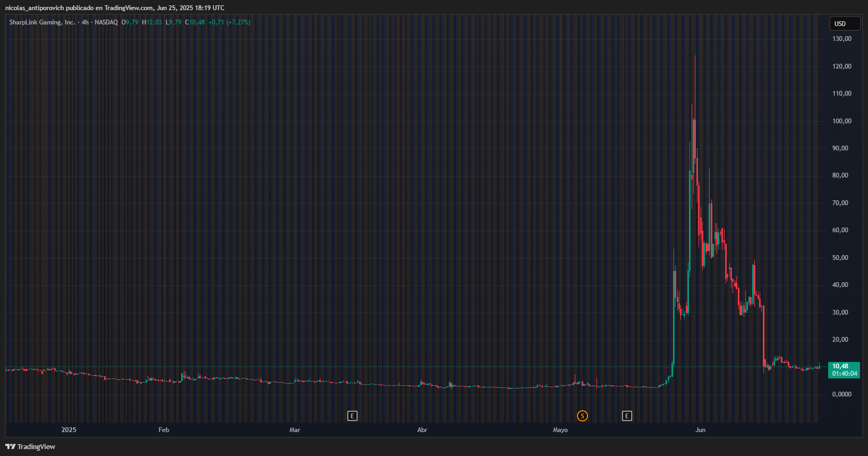Click the 80,00 price axis label

tap(840, 175)
